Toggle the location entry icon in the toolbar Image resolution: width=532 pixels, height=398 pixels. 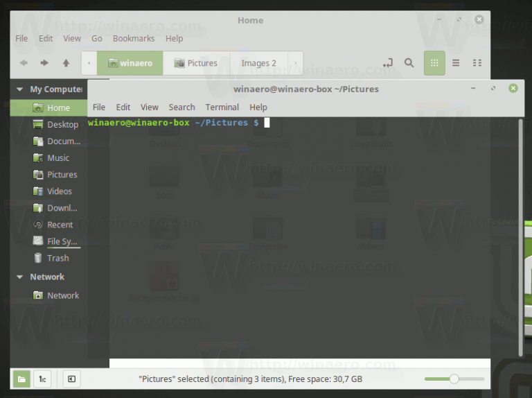388,63
